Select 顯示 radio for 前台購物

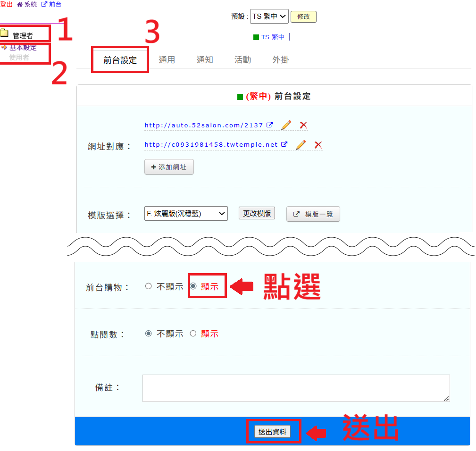click(x=193, y=286)
